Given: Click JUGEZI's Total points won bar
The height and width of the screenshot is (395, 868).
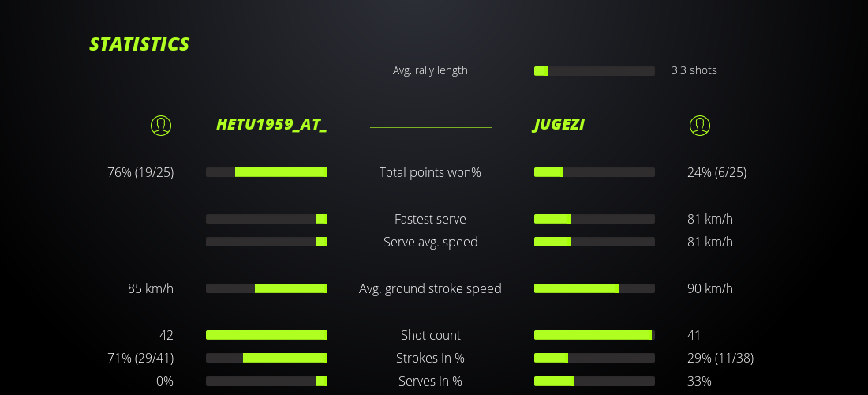Looking at the screenshot, I should [594, 172].
